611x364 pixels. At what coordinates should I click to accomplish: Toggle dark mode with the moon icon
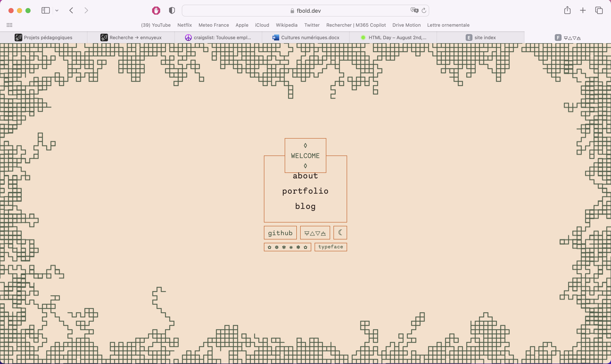pos(340,232)
